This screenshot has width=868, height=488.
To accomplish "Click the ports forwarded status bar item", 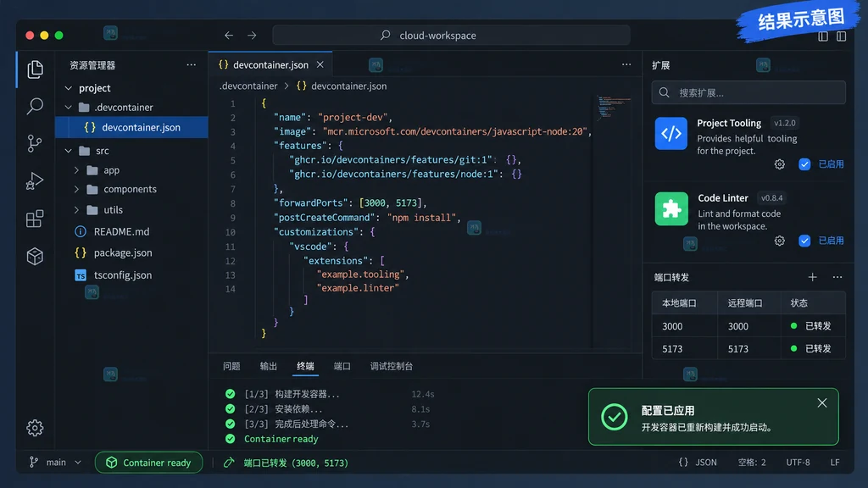I will [286, 463].
